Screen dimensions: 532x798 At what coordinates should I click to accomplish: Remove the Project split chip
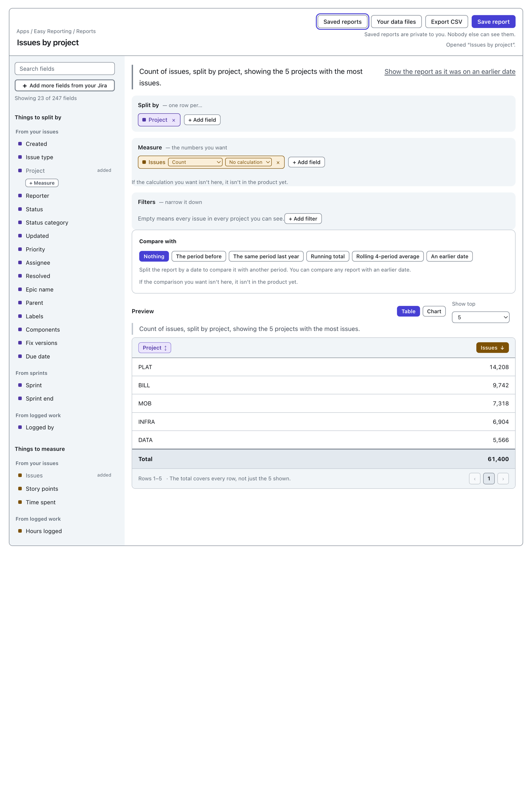coord(173,120)
